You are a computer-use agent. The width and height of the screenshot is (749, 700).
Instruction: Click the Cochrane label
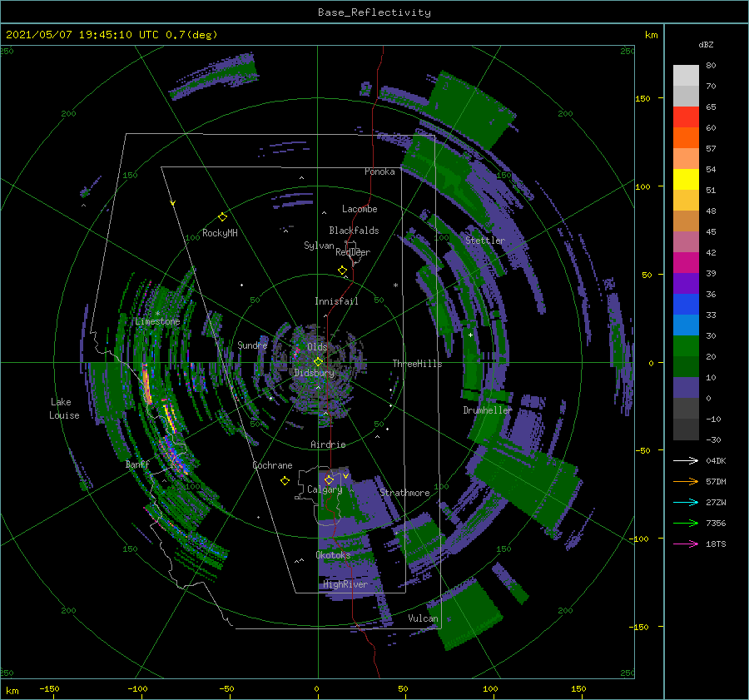click(x=272, y=465)
